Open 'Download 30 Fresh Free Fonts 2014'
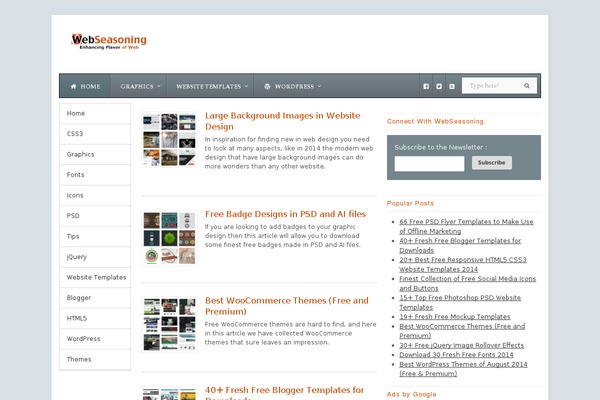Screen dimensions: 600x400 (456, 355)
